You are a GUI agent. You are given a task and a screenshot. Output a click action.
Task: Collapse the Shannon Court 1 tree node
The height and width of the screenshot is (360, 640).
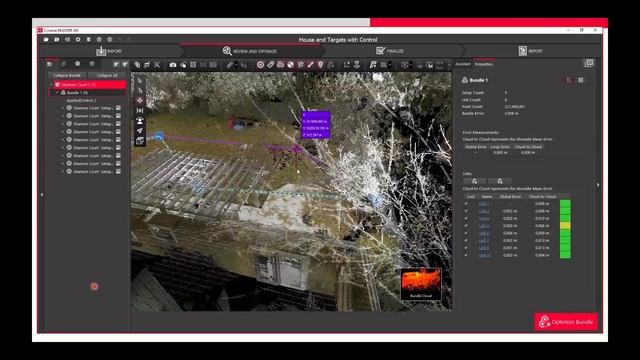pyautogui.click(x=52, y=84)
